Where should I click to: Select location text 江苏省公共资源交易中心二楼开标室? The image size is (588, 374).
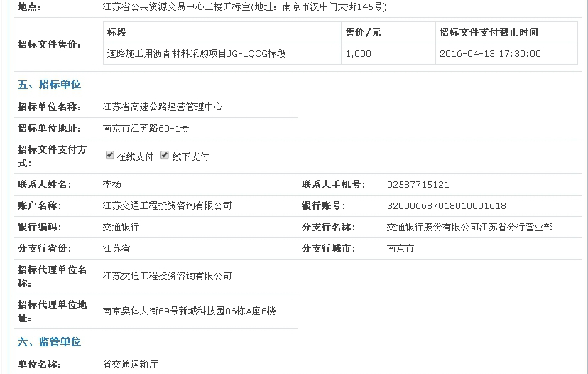pyautogui.click(x=176, y=7)
